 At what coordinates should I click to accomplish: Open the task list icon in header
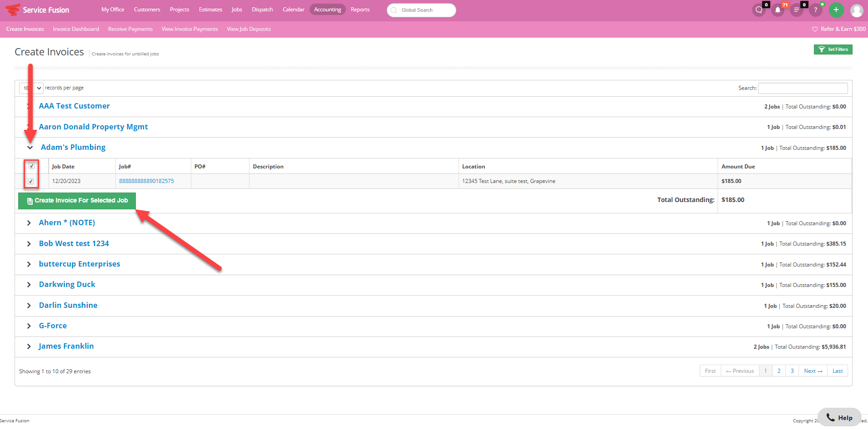pos(797,10)
